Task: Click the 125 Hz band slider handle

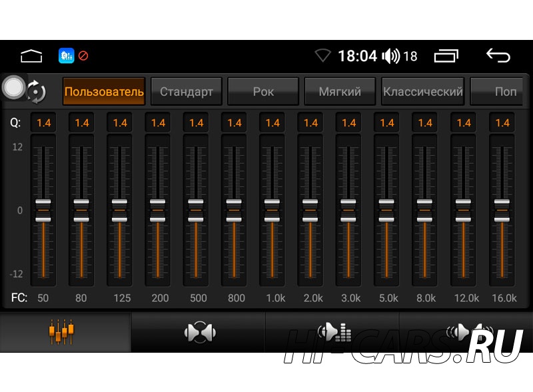Action: (x=119, y=210)
